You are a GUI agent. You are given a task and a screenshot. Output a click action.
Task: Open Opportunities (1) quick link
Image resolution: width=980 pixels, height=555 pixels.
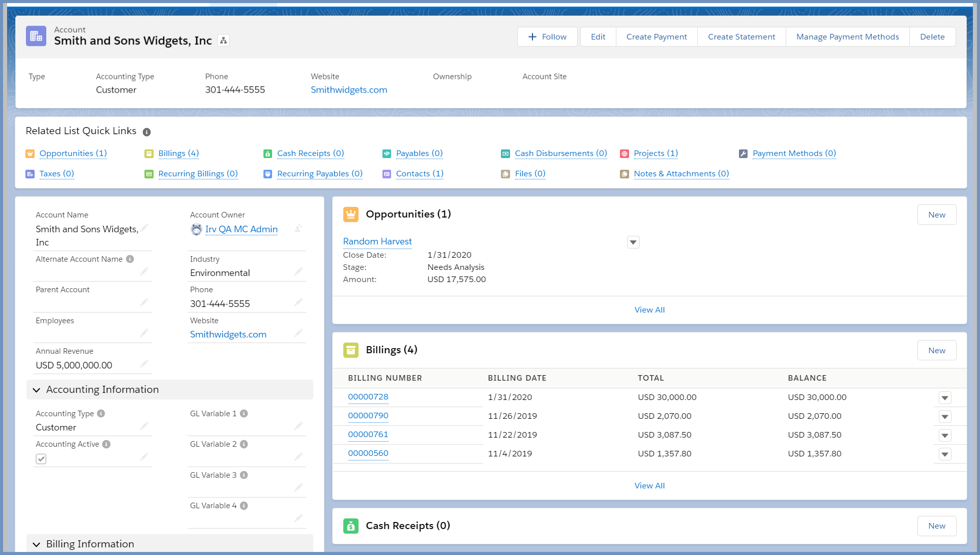click(x=73, y=153)
